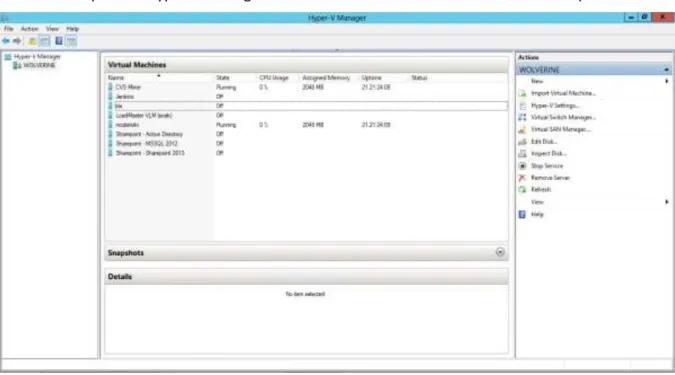Image resolution: width=675 pixels, height=375 pixels.
Task: Click the Edit Disk action
Action: click(544, 142)
